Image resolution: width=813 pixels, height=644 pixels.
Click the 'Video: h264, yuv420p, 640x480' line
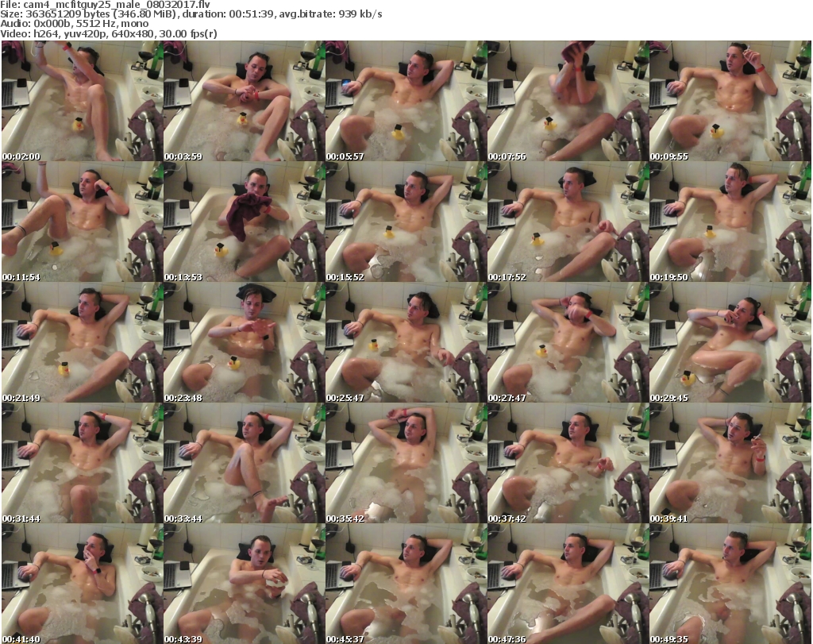pos(109,33)
